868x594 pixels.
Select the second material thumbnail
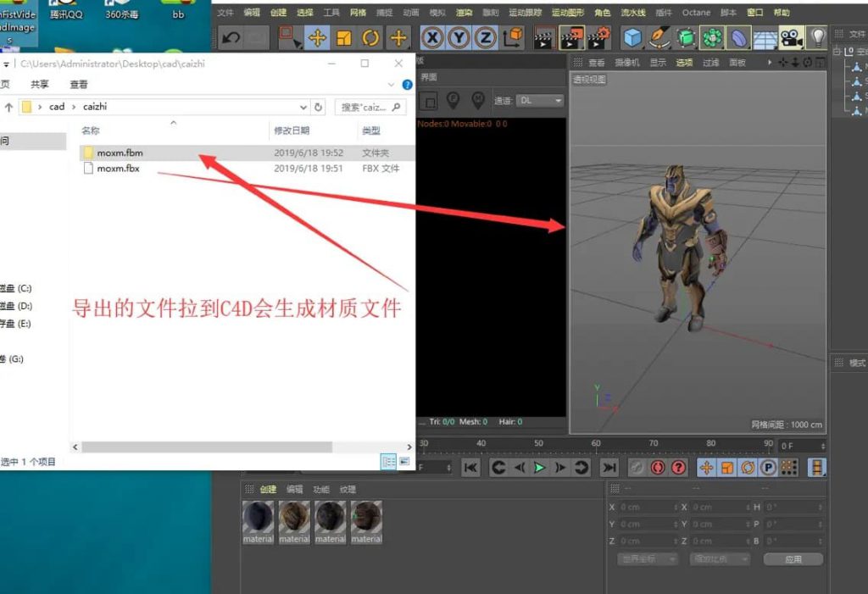point(294,523)
